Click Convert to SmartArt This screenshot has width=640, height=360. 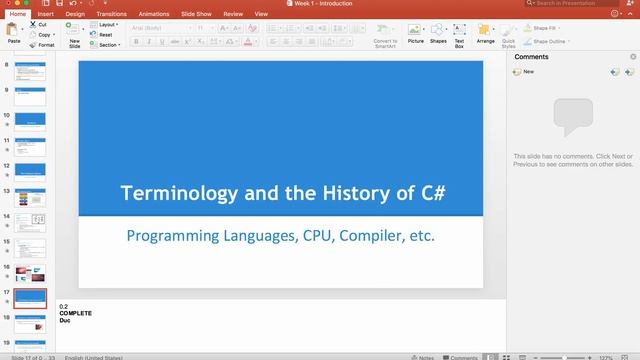point(385,36)
